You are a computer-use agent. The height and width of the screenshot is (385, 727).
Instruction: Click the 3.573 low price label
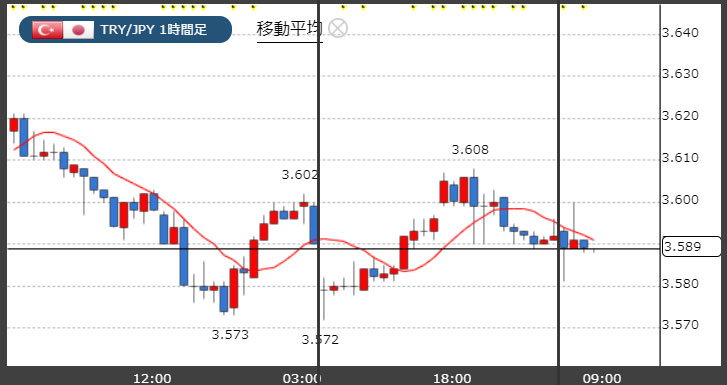tap(230, 334)
